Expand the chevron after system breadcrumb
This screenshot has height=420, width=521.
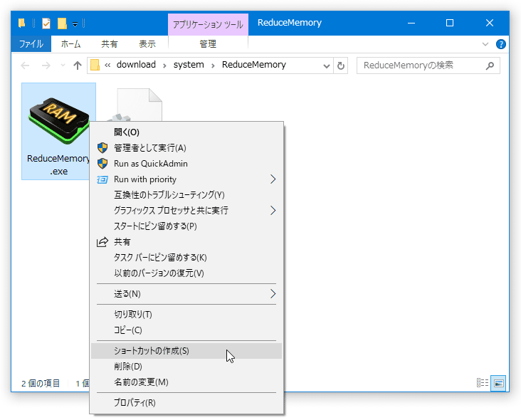point(213,65)
